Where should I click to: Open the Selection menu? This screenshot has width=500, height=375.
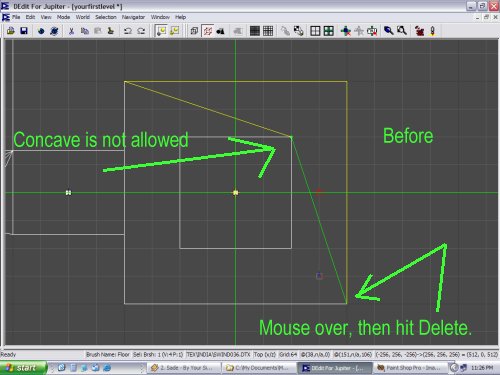106,17
